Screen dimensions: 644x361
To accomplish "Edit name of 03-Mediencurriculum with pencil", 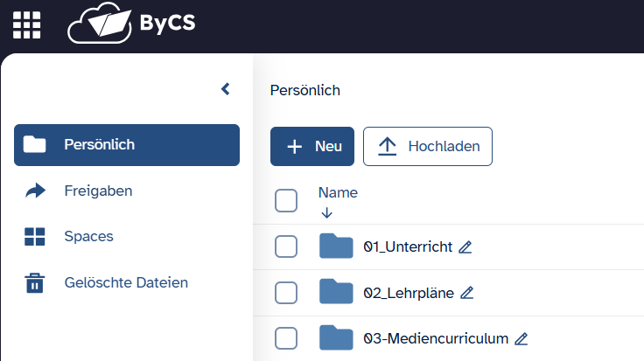I will point(521,338).
